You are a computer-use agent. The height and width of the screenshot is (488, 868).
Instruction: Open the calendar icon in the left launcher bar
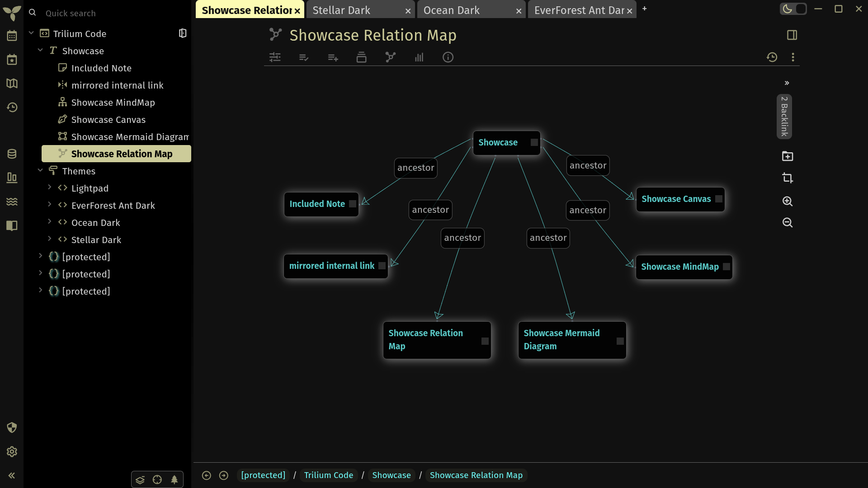[x=12, y=36]
